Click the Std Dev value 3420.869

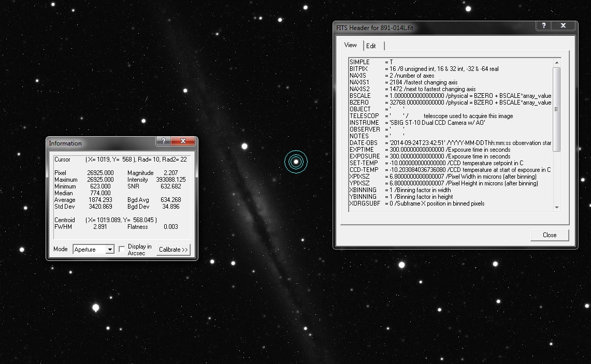pos(100,207)
